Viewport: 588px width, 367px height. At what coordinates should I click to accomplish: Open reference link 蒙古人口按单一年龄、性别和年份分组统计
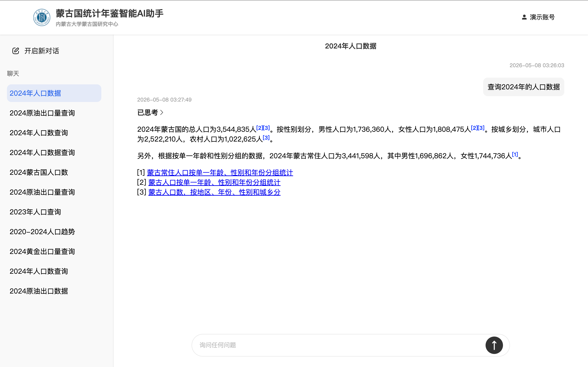pyautogui.click(x=214, y=182)
